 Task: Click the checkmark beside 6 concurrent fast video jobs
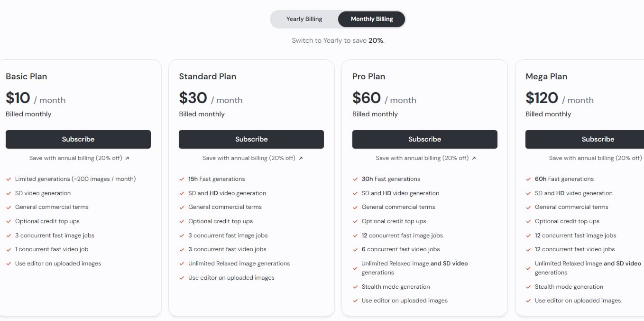(355, 249)
